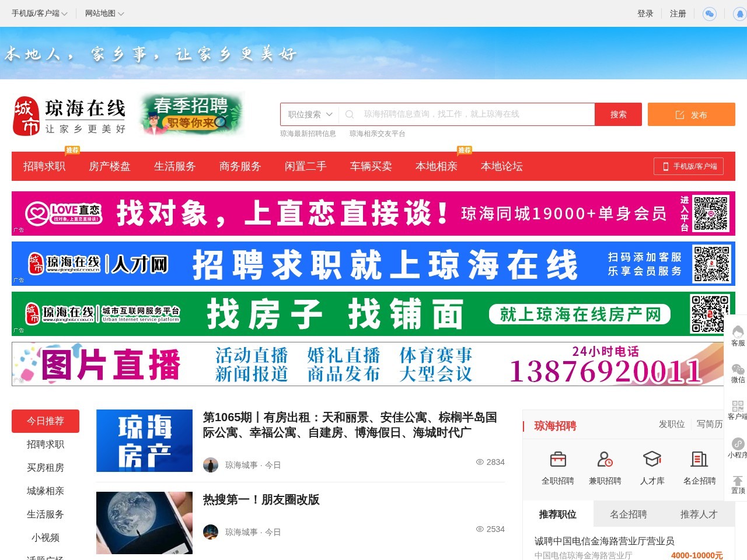
Task: Select 生活服务 in left sidebar
Action: pos(46,514)
